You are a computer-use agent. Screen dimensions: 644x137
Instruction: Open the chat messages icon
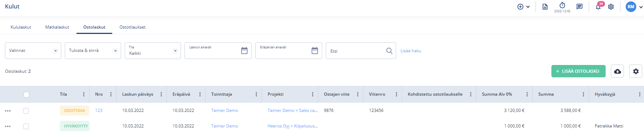point(580,7)
